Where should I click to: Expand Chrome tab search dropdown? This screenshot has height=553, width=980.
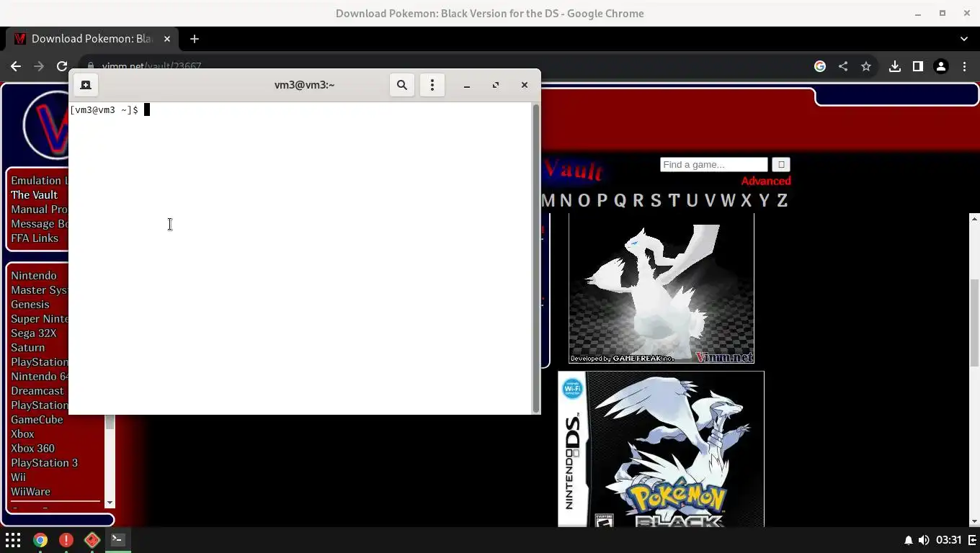point(964,39)
